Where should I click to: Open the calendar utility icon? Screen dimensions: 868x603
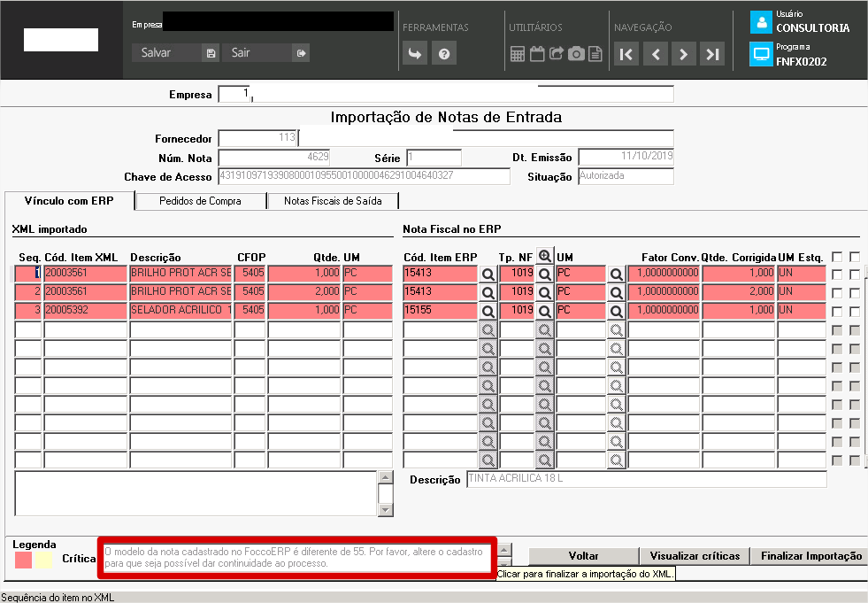point(537,54)
